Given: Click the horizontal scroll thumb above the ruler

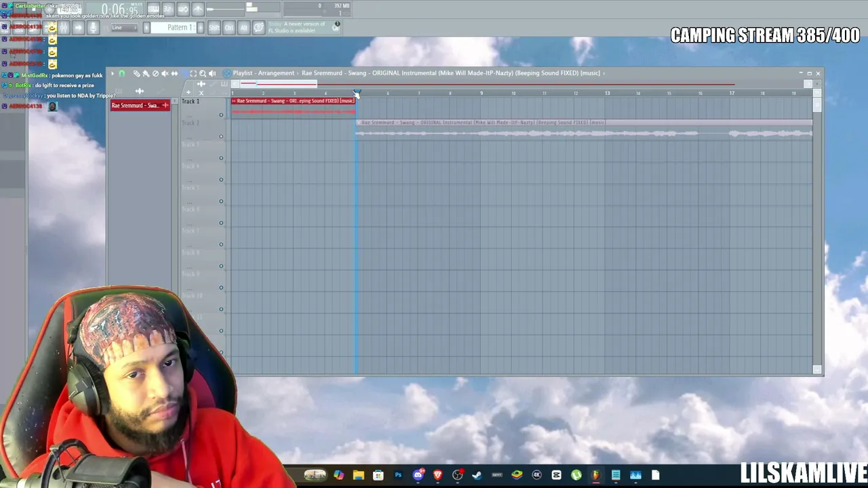Looking at the screenshot, I should 278,84.
